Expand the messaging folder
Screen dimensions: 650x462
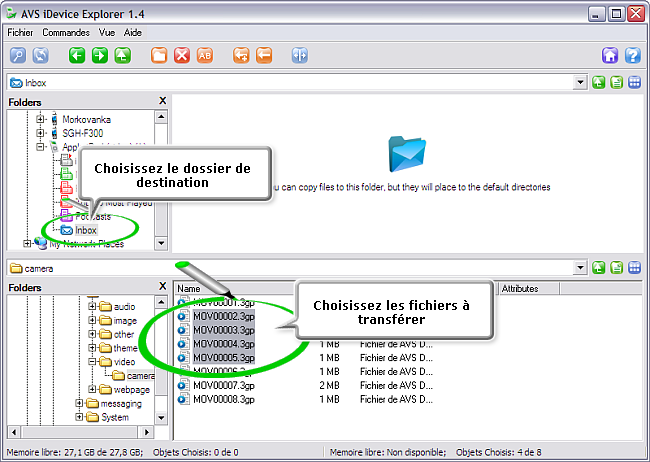pos(79,403)
